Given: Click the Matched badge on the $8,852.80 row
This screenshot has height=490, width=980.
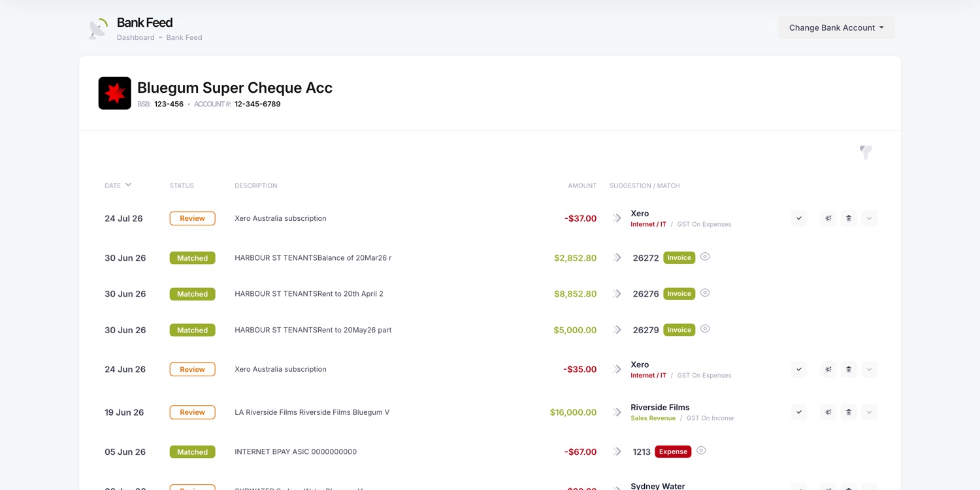Looking at the screenshot, I should (x=192, y=294).
